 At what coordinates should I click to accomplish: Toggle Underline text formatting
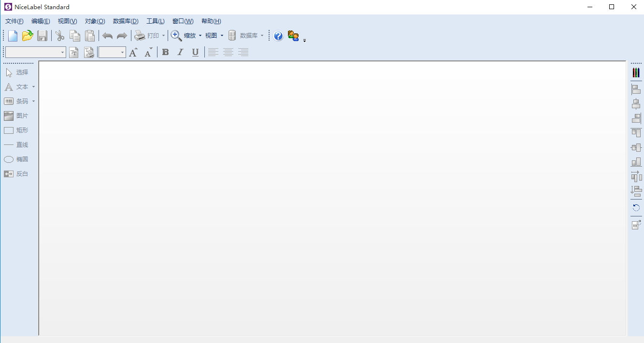click(x=195, y=52)
